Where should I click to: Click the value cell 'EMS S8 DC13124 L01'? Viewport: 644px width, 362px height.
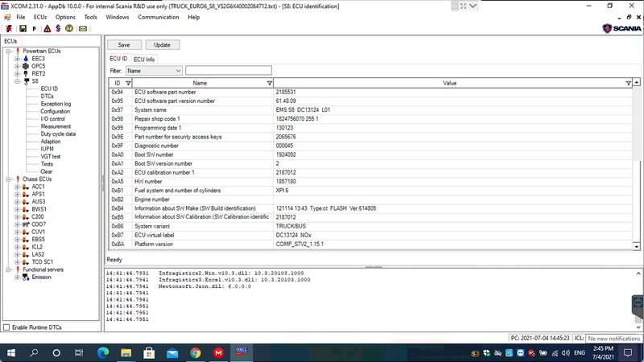coord(452,110)
